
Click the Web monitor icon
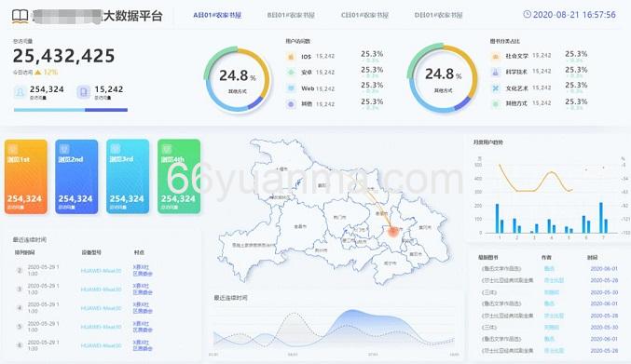click(x=291, y=88)
